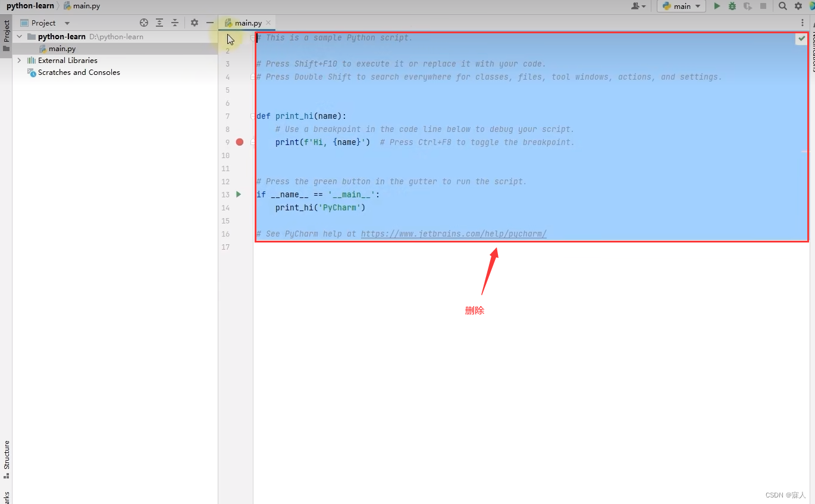The image size is (815, 504).
Task: Click the inspections checkmark above the editor
Action: (x=801, y=38)
